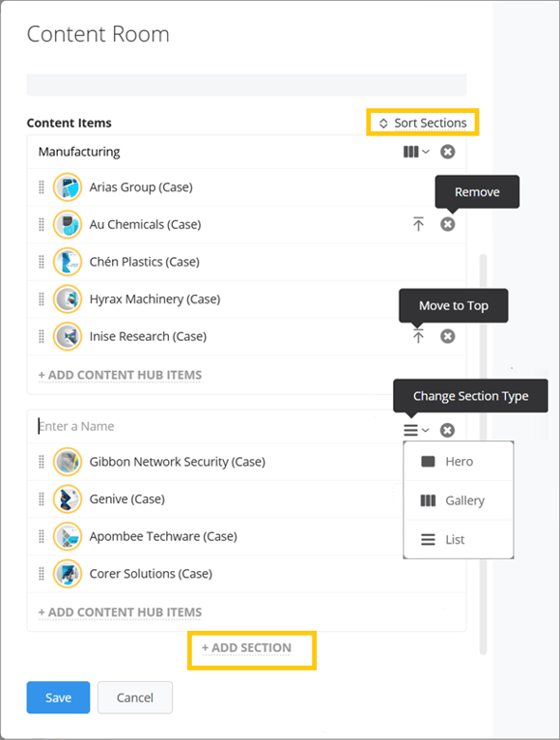Cancel editing the Content Room
This screenshot has height=740, width=560.
[135, 697]
